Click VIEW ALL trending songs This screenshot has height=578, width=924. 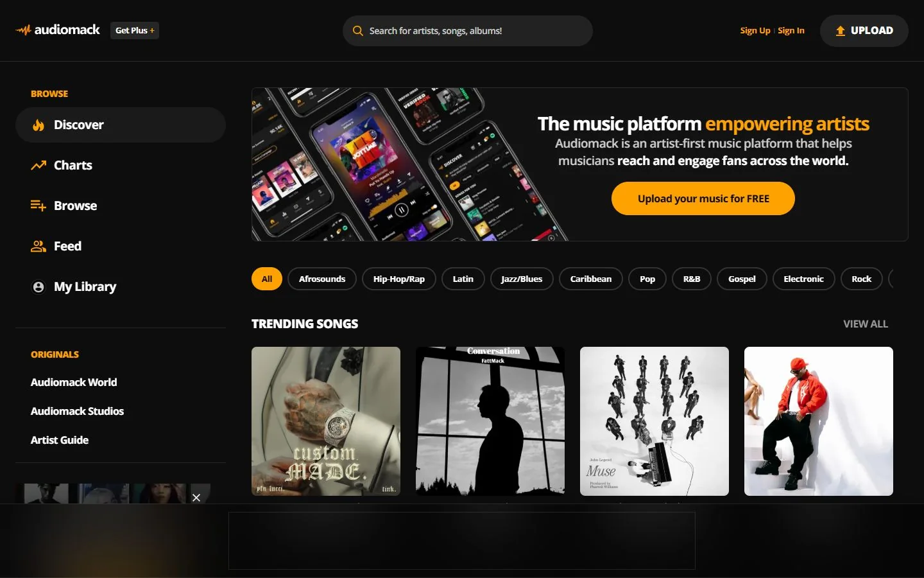(x=866, y=324)
